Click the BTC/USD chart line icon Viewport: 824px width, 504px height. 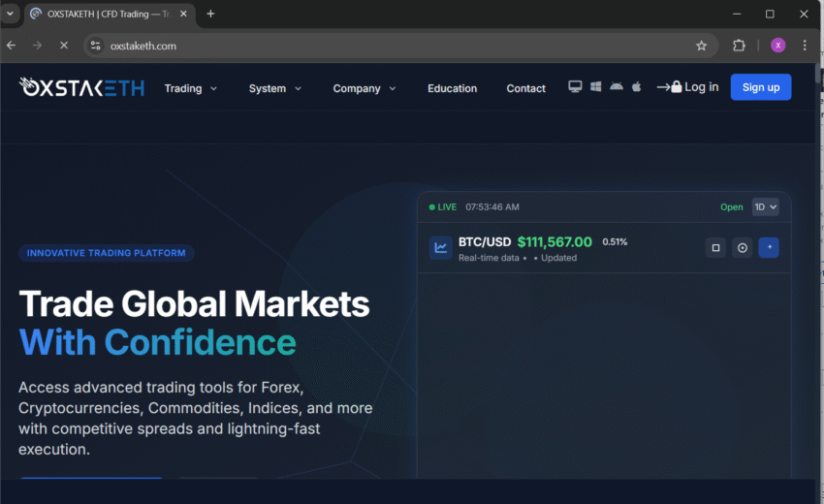[x=441, y=247]
